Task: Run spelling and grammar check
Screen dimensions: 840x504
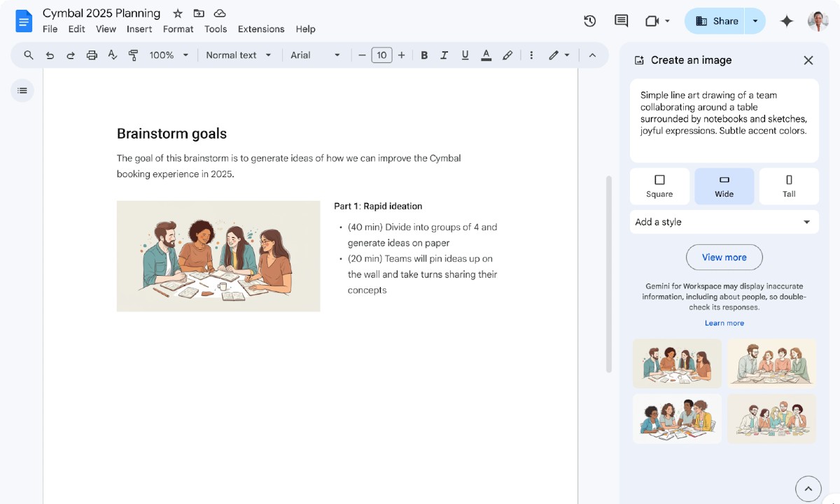Action: pyautogui.click(x=112, y=55)
